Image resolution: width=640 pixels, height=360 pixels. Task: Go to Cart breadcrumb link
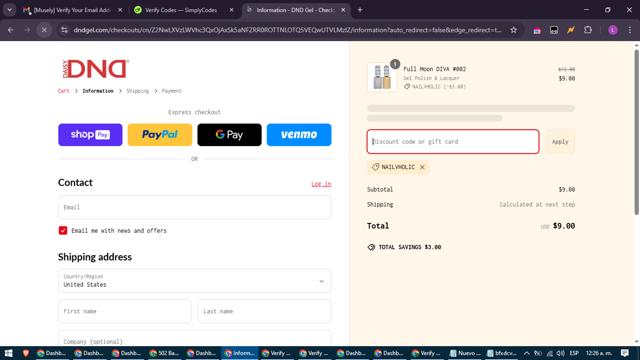(63, 91)
